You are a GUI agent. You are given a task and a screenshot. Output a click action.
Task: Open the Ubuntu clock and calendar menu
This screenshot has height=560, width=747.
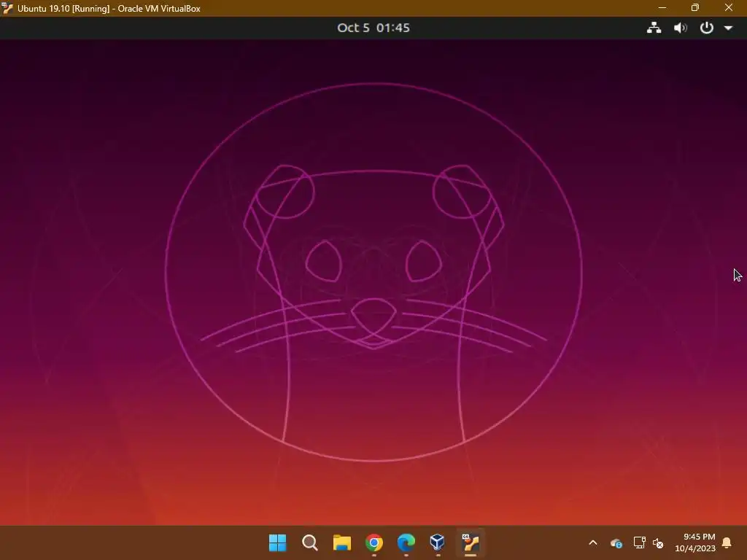pos(373,28)
